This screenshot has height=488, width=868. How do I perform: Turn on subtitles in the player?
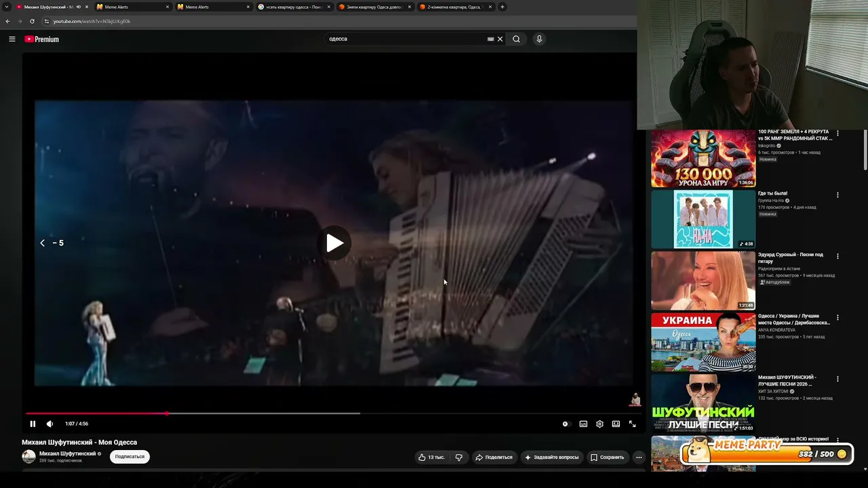tap(583, 424)
